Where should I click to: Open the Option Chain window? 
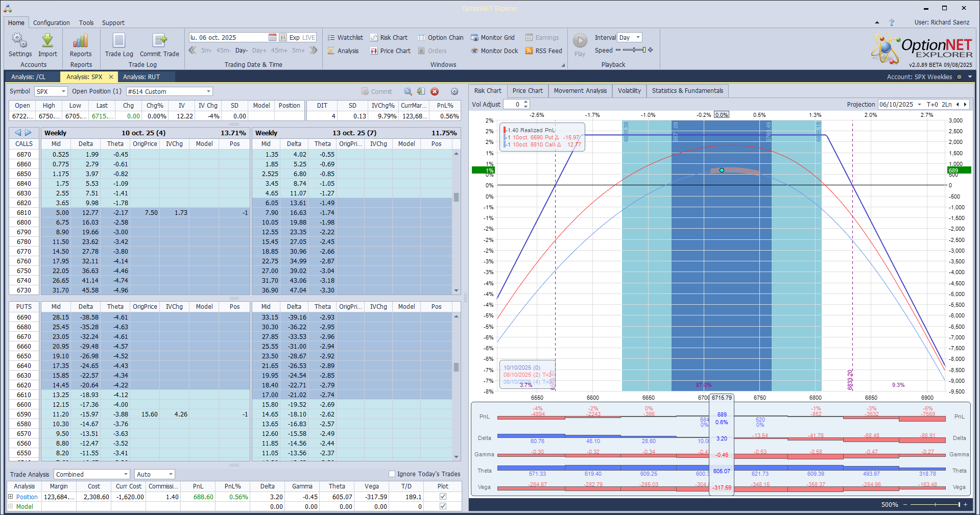pyautogui.click(x=440, y=38)
